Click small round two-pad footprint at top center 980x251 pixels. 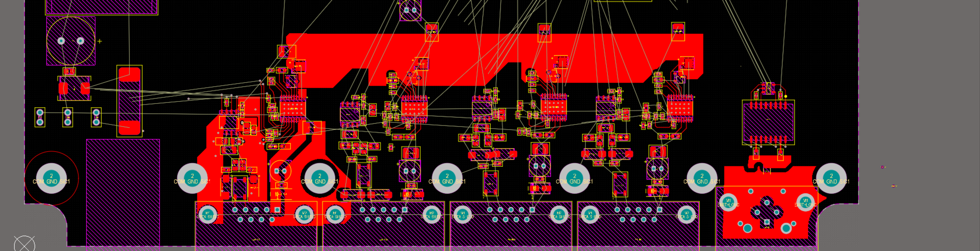point(410,10)
